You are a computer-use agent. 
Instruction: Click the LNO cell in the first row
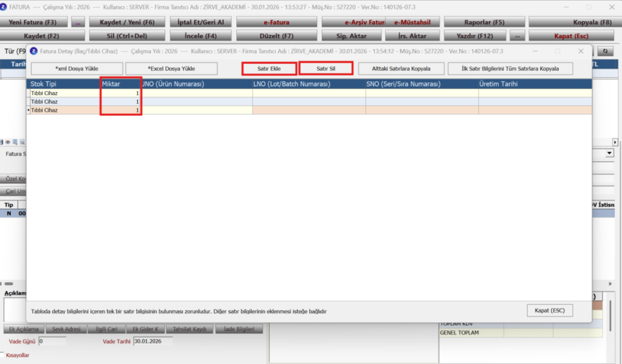click(x=309, y=93)
